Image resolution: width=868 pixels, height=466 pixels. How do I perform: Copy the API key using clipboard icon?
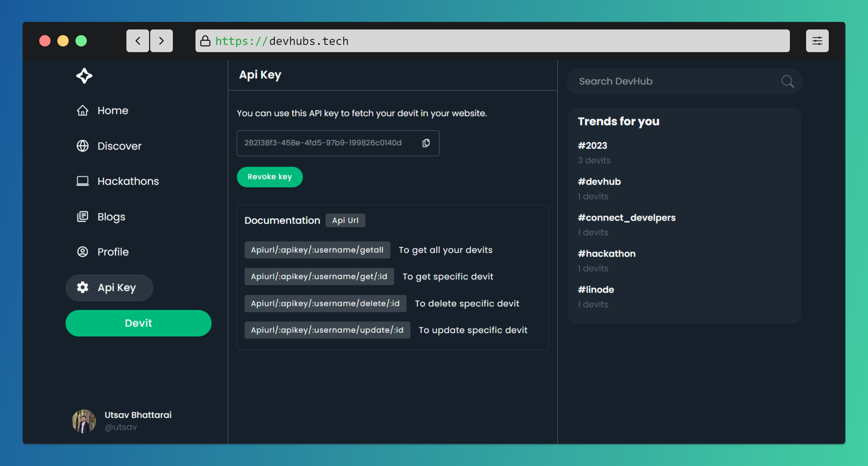(426, 143)
